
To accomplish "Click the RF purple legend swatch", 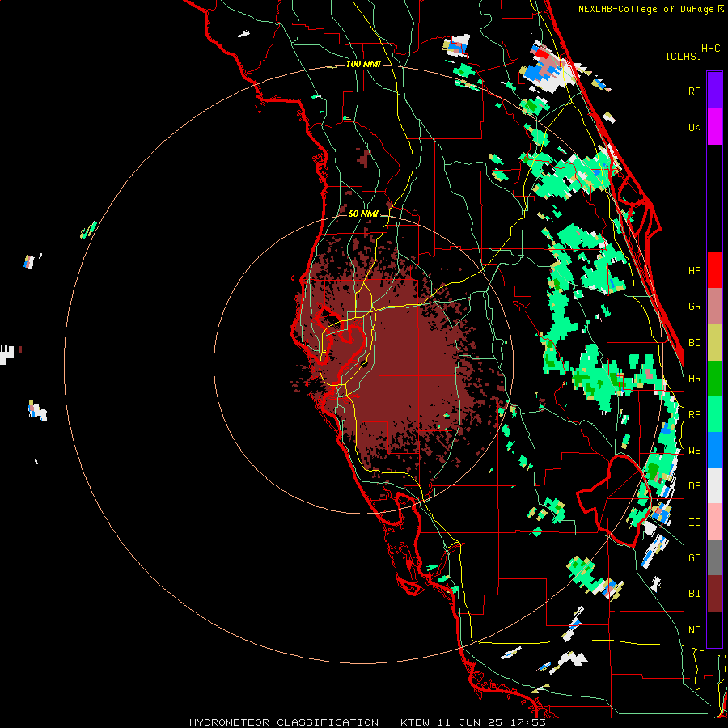I will click(714, 91).
